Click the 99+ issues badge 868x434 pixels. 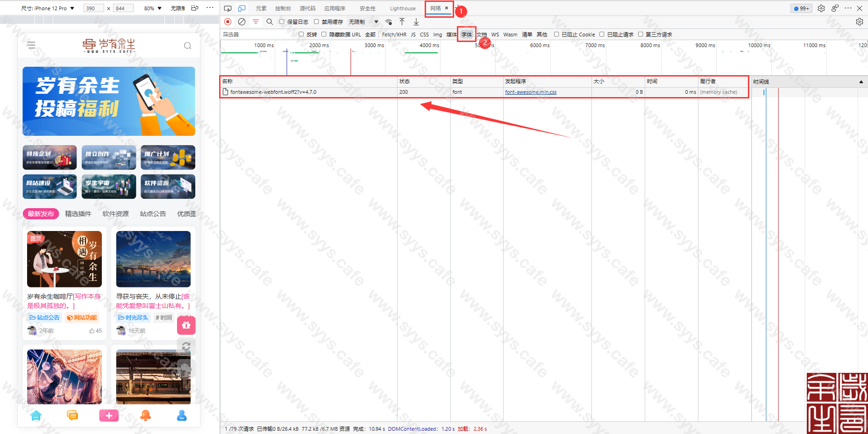802,8
